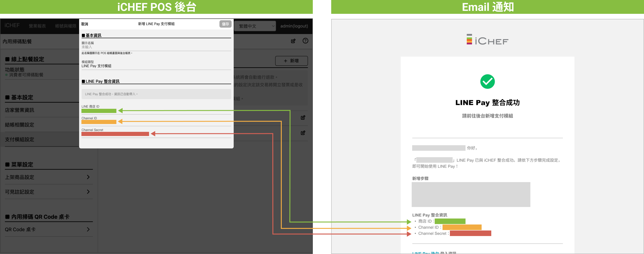Click the green LINE 商店 ID bar

point(99,111)
